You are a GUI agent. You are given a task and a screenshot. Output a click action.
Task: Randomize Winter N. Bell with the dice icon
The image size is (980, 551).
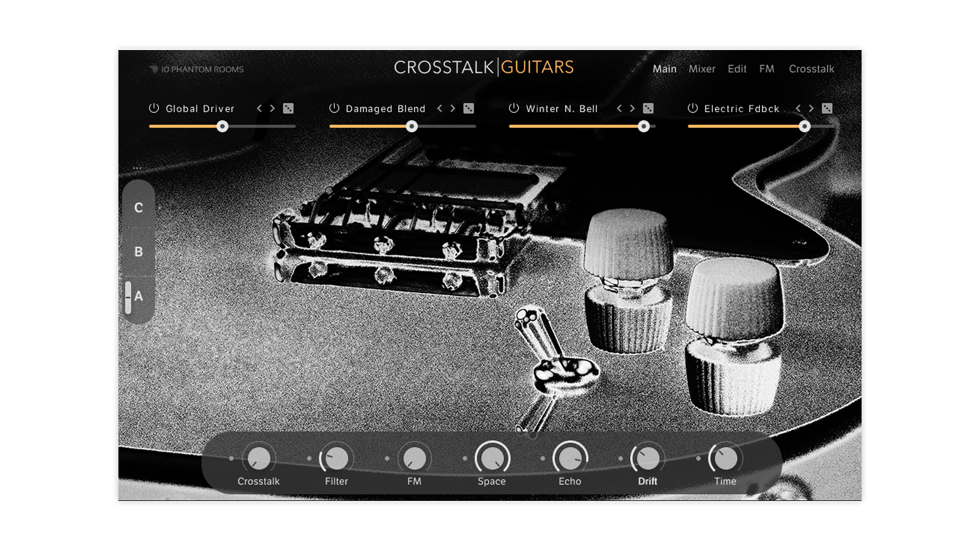pos(648,108)
